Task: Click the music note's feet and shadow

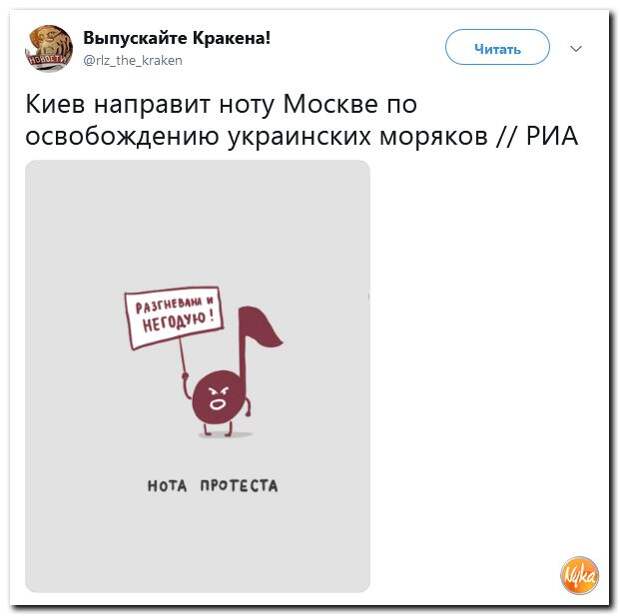Action: (x=224, y=431)
